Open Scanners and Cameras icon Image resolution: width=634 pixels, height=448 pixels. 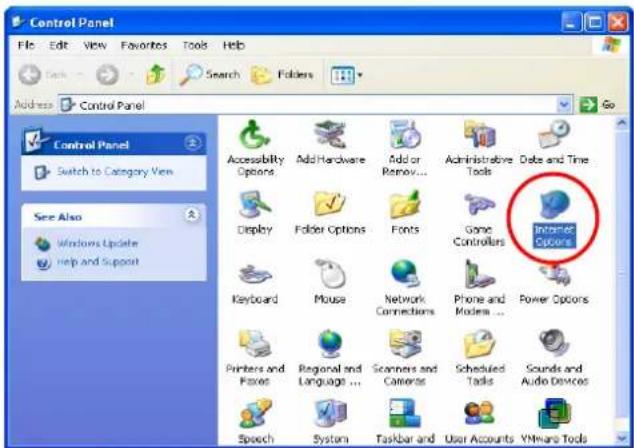click(405, 358)
